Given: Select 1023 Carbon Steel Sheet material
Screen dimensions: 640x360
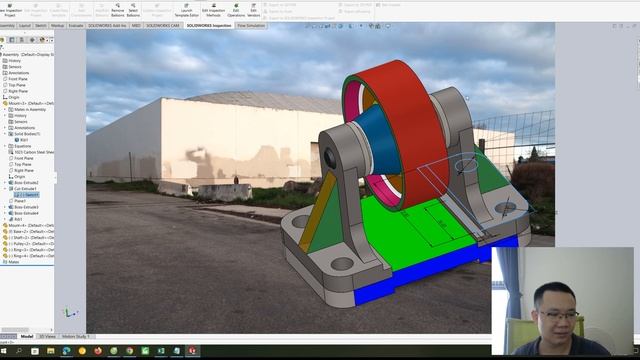Looking at the screenshot, I should 31,152.
